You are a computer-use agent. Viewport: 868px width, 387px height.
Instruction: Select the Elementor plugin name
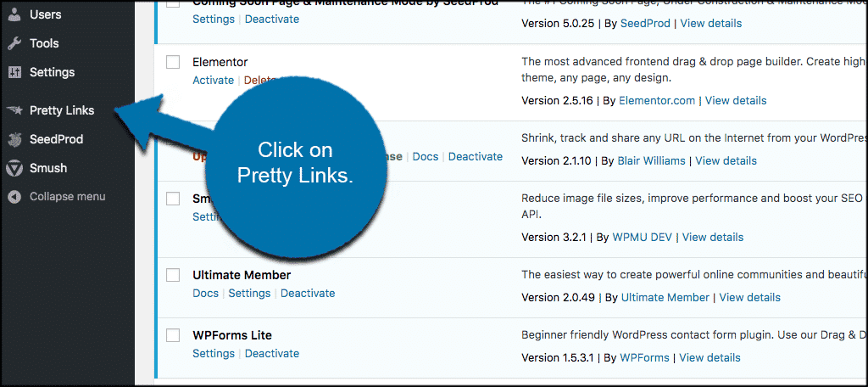point(220,62)
